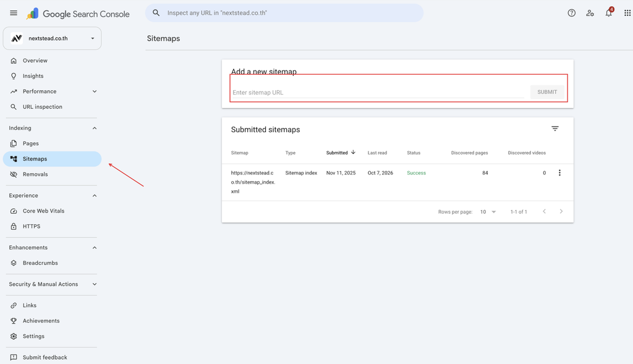633x364 pixels.
Task: Click the Links chain icon
Action: pos(14,305)
